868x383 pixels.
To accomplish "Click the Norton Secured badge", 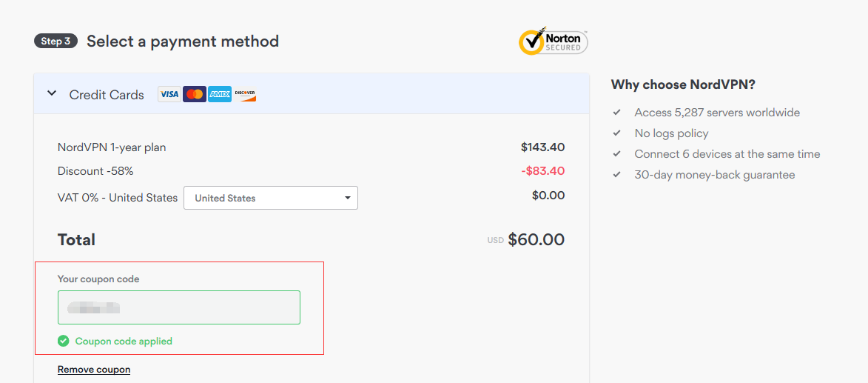I will coord(553,41).
